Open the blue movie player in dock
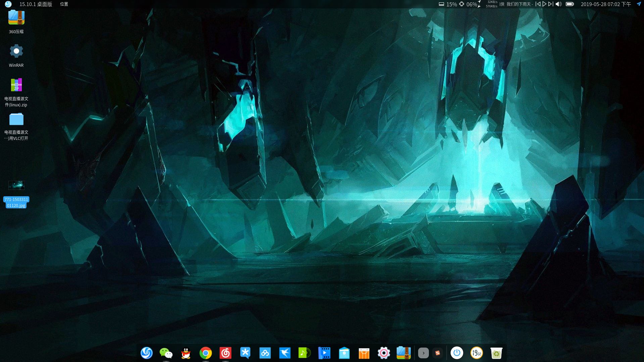The height and width of the screenshot is (362, 644). (x=325, y=353)
